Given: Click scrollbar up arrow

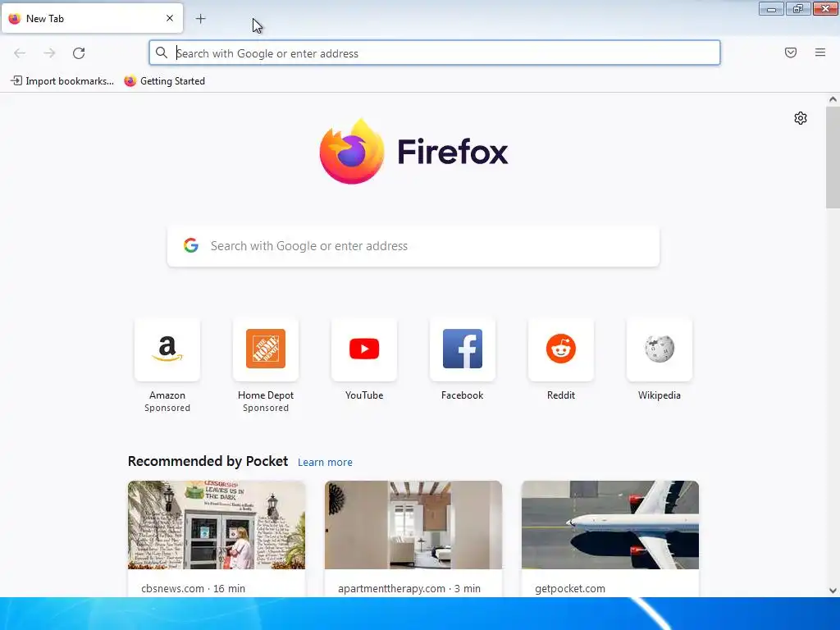Looking at the screenshot, I should tap(833, 99).
